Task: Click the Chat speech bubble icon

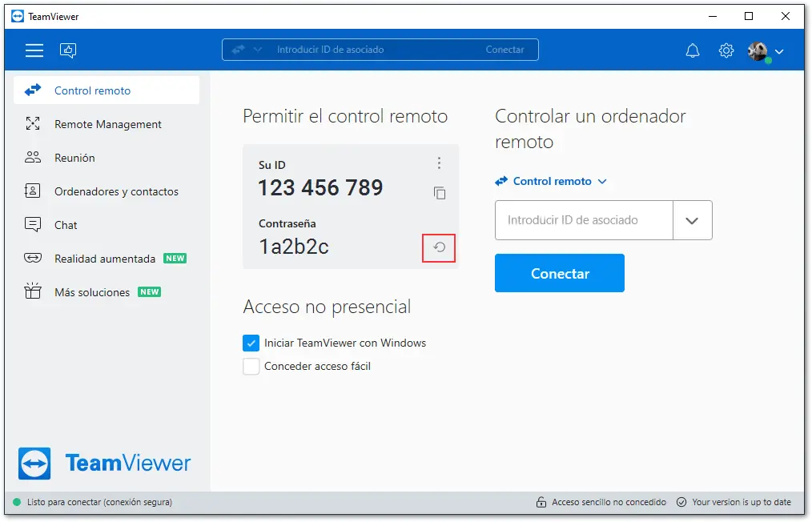Action: (33, 224)
